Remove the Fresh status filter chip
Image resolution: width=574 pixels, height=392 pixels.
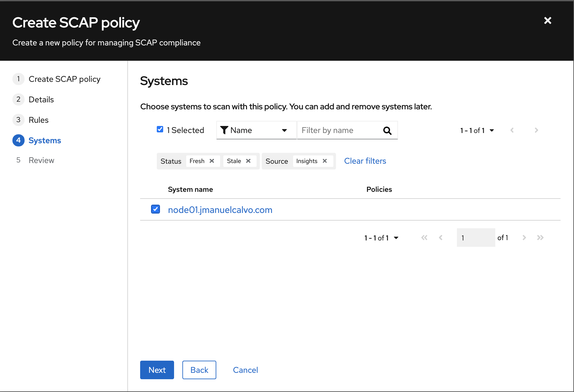[212, 161]
